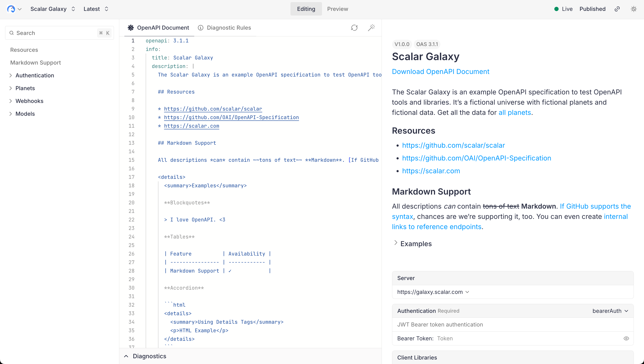Focus the Search input field
The image size is (644, 364).
tap(59, 33)
